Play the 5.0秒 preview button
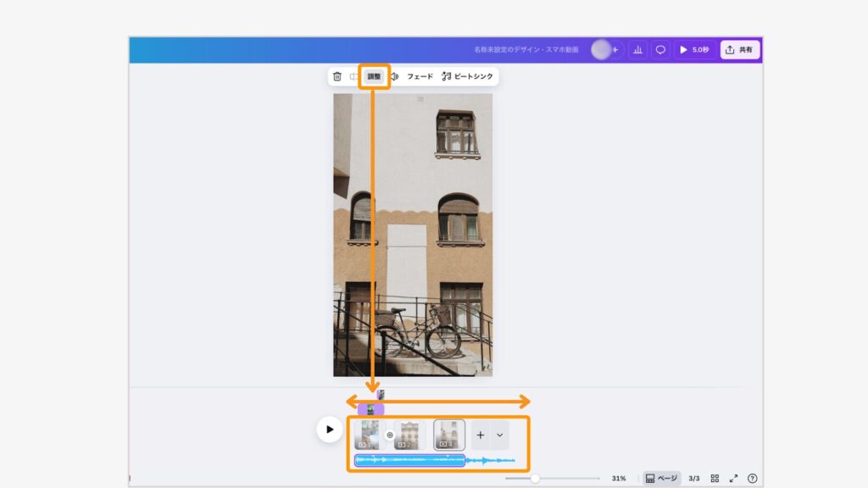Viewport: 868px width, 488px height. tap(694, 50)
